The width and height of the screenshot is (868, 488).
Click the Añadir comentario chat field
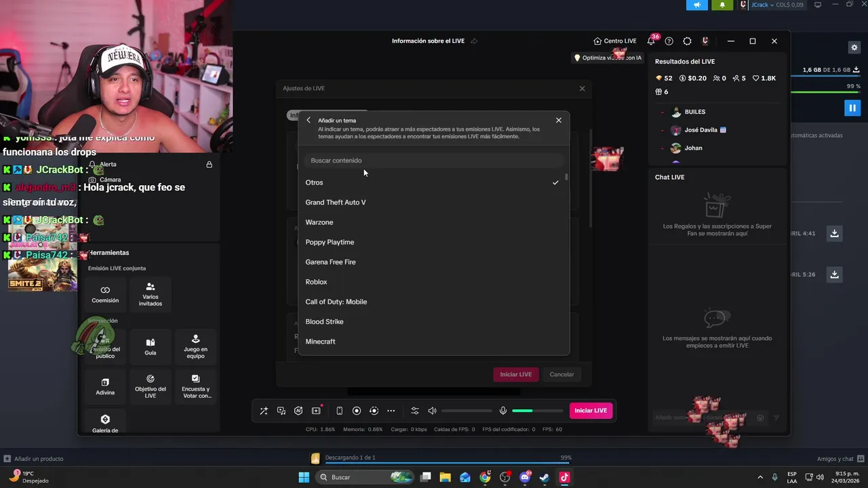702,418
